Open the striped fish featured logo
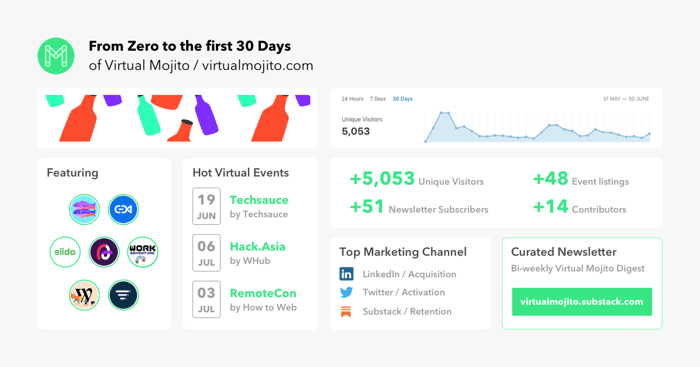The width and height of the screenshot is (700, 367). click(x=84, y=209)
